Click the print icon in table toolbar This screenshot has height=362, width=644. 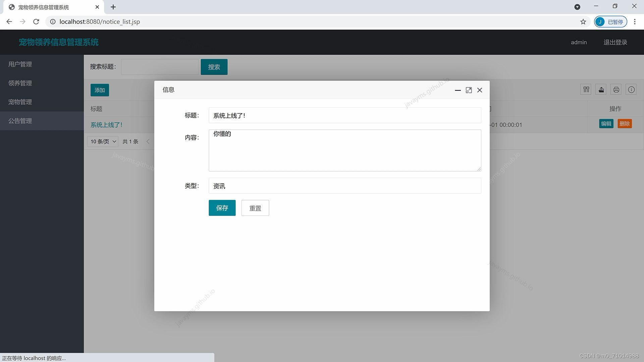point(616,89)
